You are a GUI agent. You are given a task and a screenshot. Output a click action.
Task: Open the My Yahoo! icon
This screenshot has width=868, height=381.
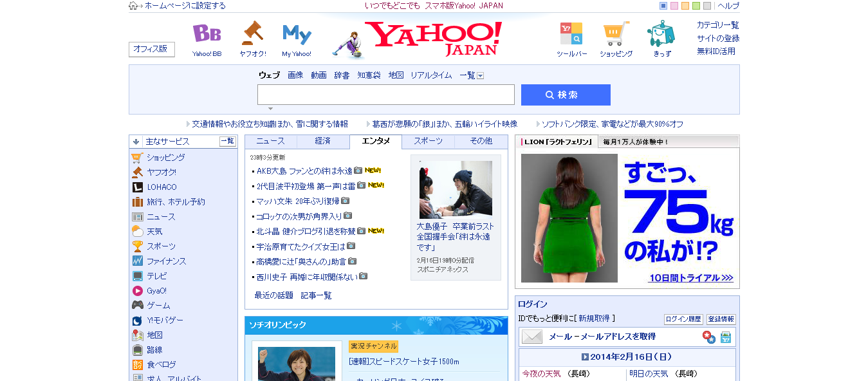[297, 34]
